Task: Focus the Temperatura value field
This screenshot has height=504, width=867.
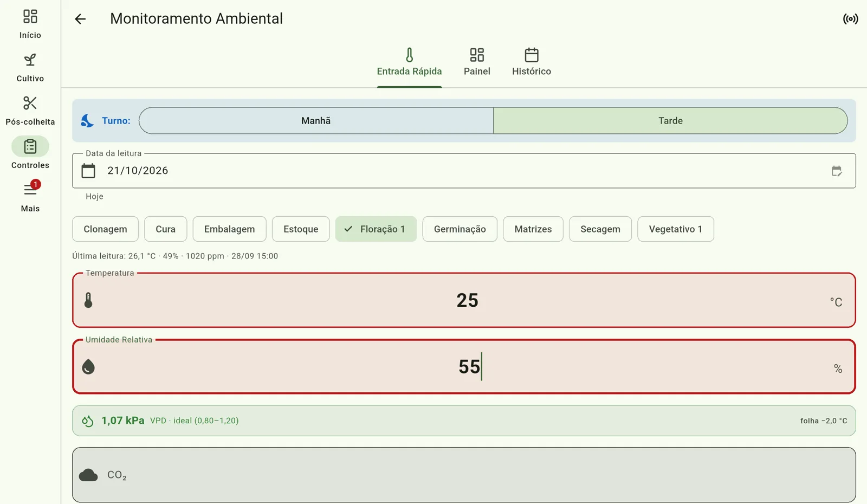Action: (x=464, y=300)
